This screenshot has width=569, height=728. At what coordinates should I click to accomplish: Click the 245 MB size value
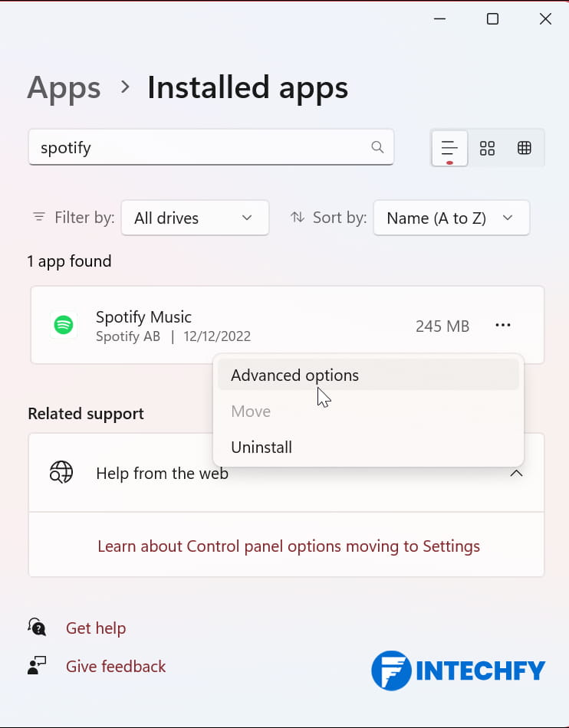[x=442, y=326]
